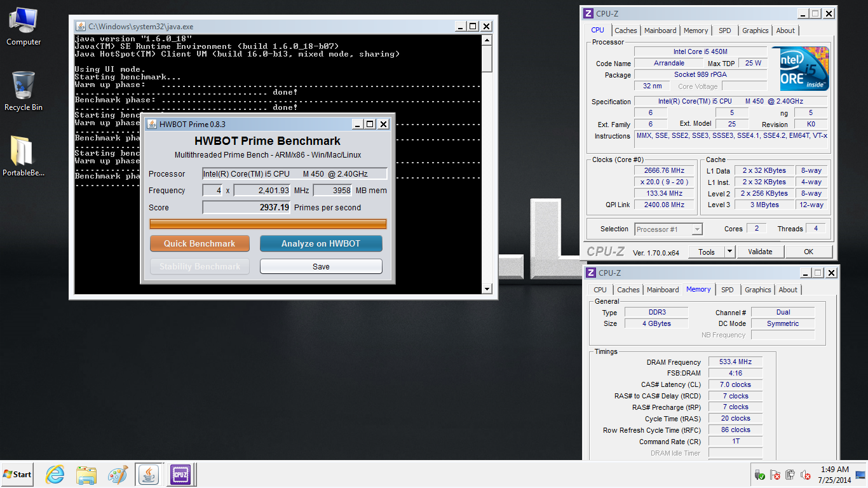
Task: Click the java.exe console window icon
Action: pos(81,26)
